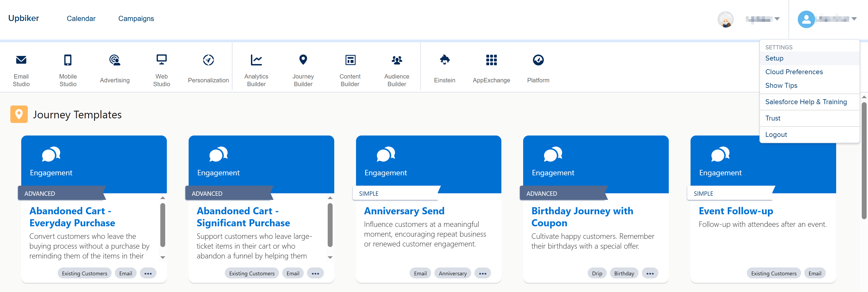Open the Personalization compass icon
Screen dimensions: 868x292
208,60
